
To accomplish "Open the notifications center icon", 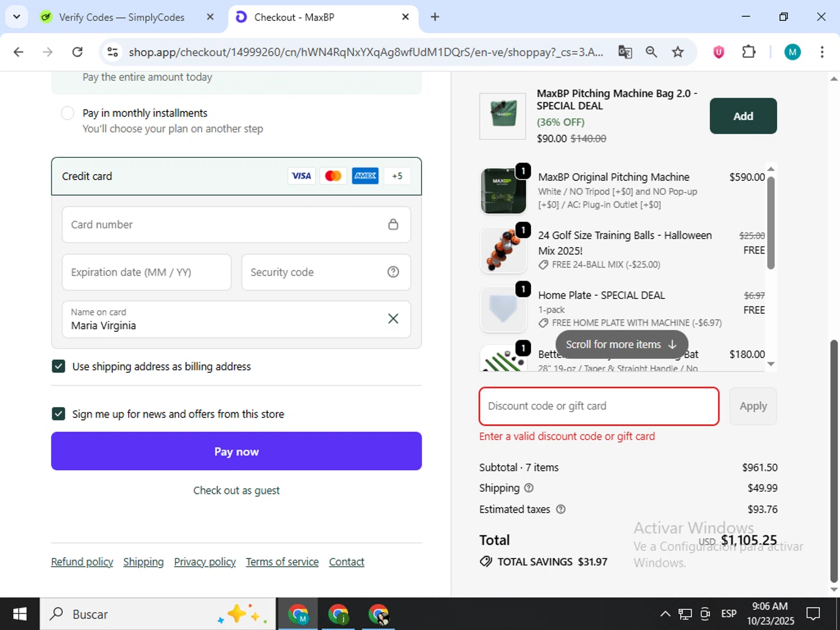I will click(813, 614).
